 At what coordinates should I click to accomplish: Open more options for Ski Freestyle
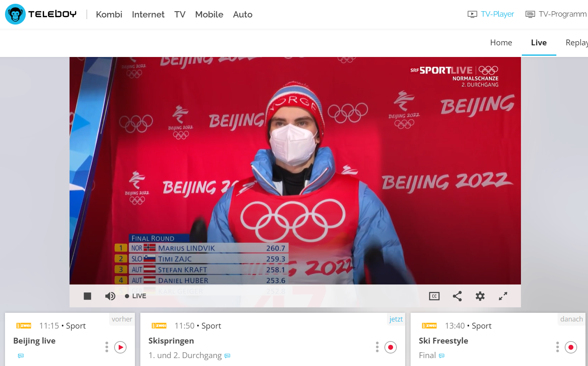(x=558, y=347)
